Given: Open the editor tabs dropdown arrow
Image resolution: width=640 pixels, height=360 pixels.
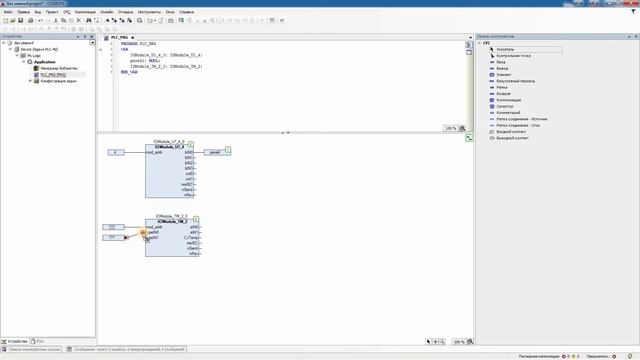Looking at the screenshot, I should pyautogui.click(x=470, y=38).
